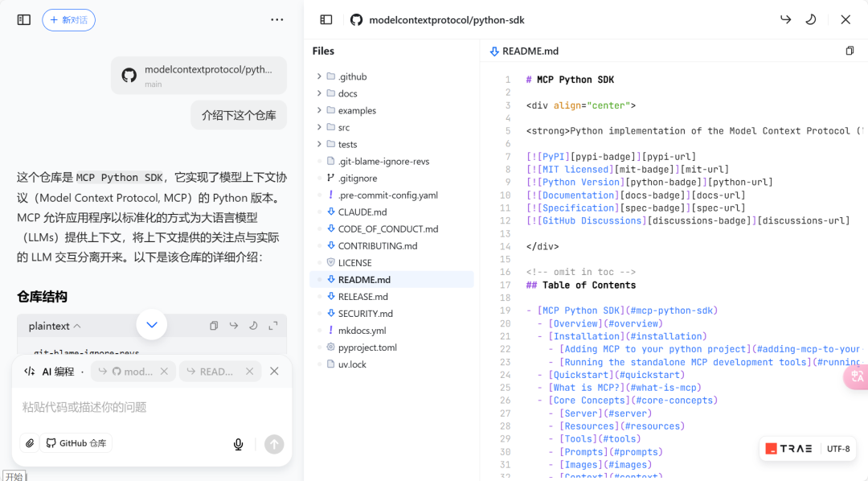This screenshot has width=868, height=481.
Task: Click the Table of Contents heading line
Action: 581,285
